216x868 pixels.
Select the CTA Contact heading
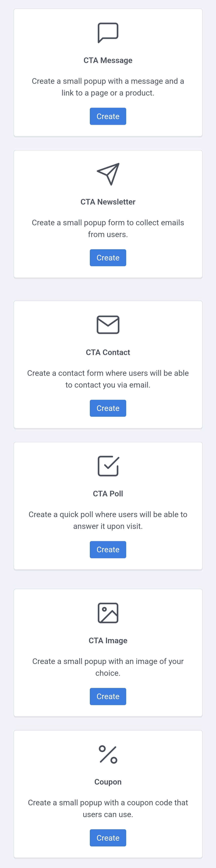108,353
